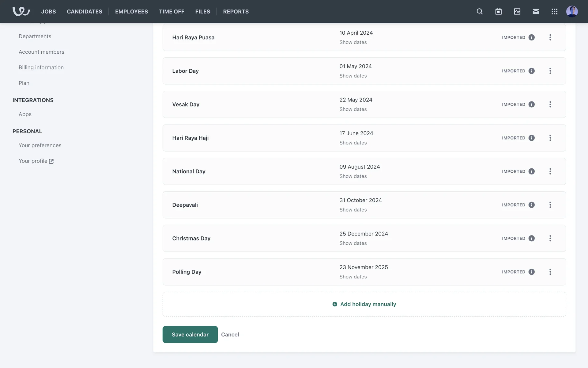The width and height of the screenshot is (588, 368).
Task: Open the calendar icon in header
Action: click(x=498, y=11)
